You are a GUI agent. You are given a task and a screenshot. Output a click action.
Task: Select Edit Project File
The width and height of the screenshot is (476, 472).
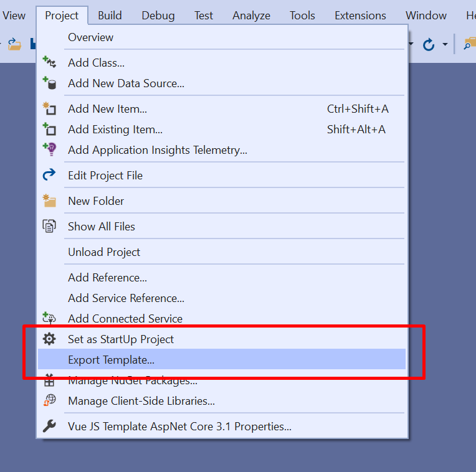222,176
